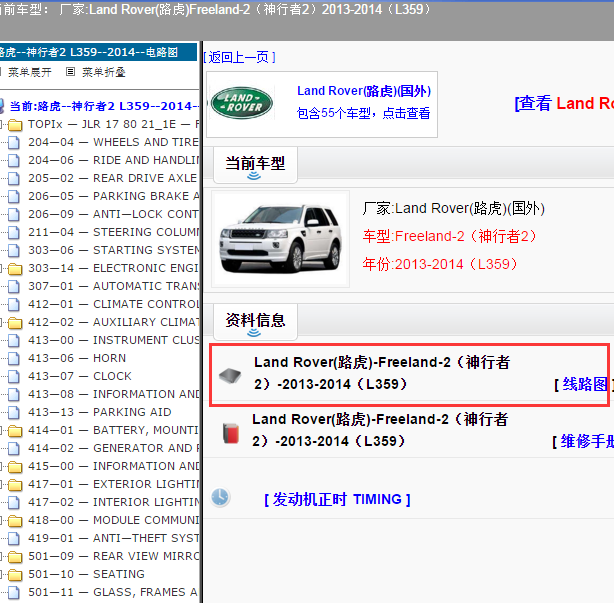Viewport: 614px width, 603px height.
Task: Click the white Freelander 2 car thumbnail
Action: point(280,239)
